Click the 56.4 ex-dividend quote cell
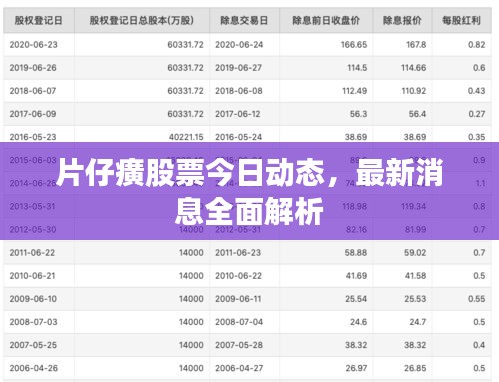The height and width of the screenshot is (382, 499). click(417, 114)
